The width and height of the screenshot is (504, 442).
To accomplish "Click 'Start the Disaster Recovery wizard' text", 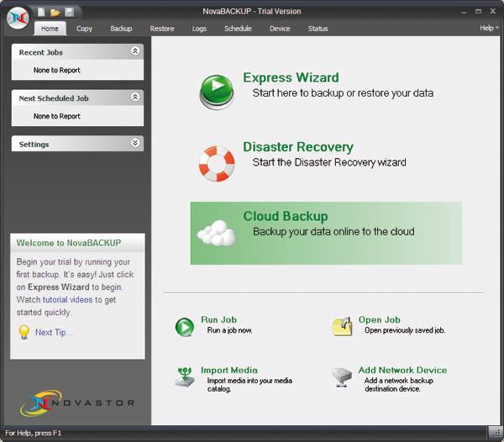I will pyautogui.click(x=329, y=162).
